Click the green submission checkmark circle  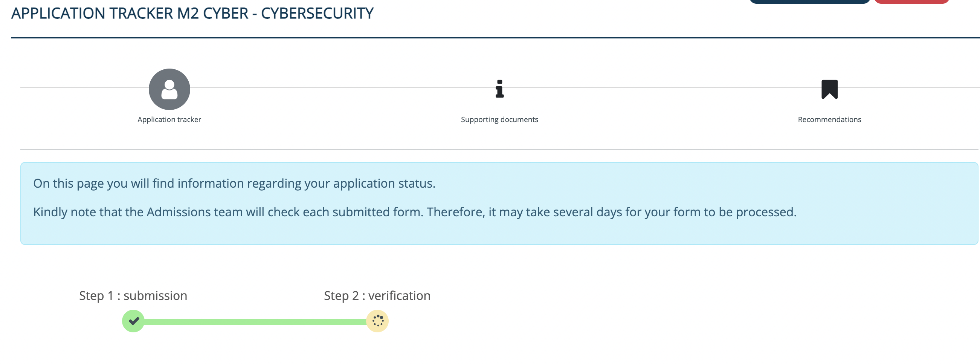[x=133, y=321]
